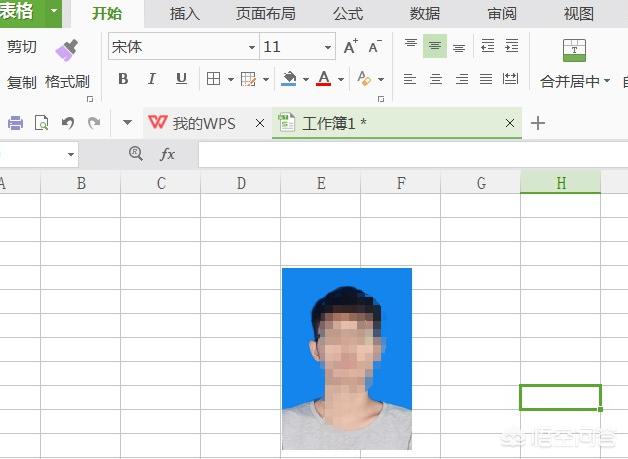Align text to top
Image resolution: width=628 pixels, height=459 pixels.
tap(411, 43)
